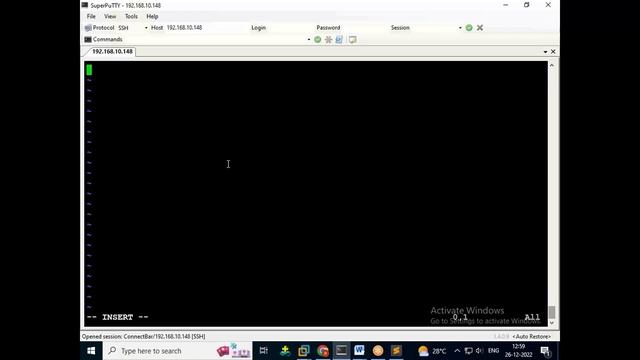Click the Password input field
The image size is (640, 360).
365,28
